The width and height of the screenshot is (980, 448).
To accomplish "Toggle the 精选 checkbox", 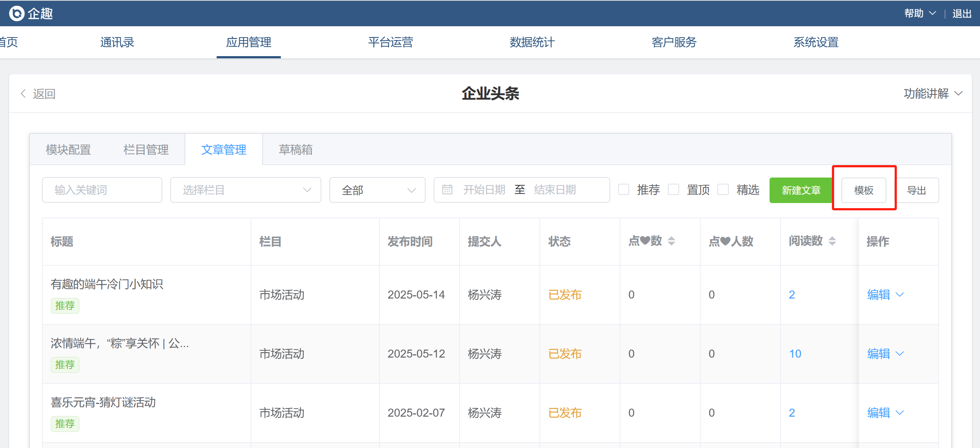I will coord(723,190).
